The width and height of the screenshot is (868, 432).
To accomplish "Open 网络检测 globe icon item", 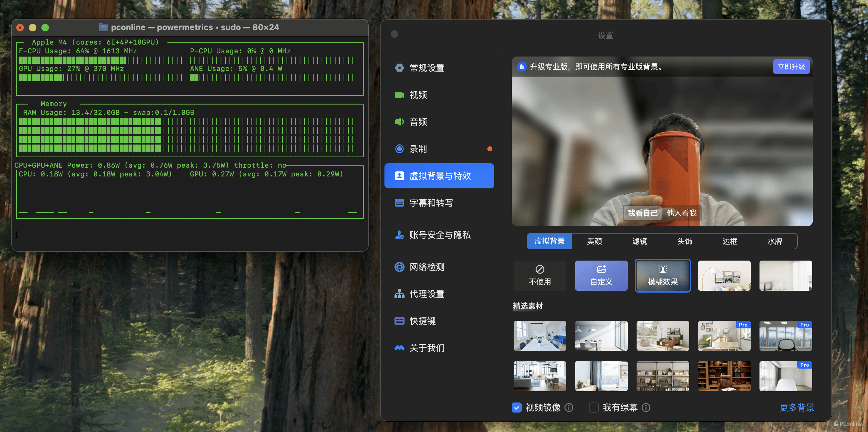I will (399, 267).
